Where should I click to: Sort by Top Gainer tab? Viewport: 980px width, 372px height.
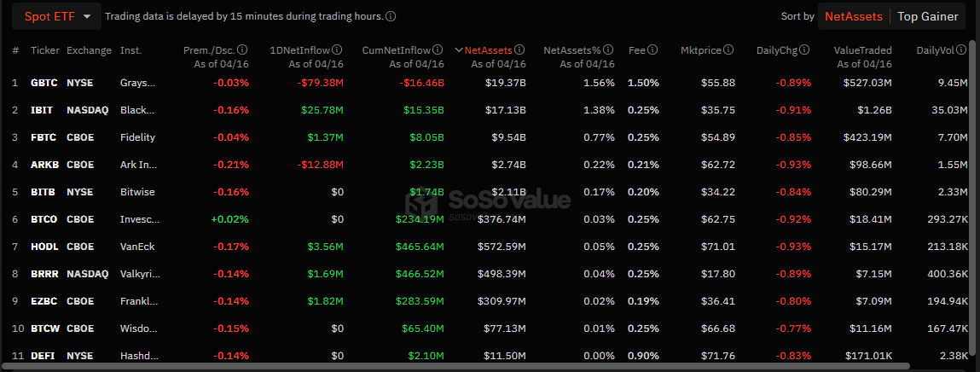coord(927,17)
